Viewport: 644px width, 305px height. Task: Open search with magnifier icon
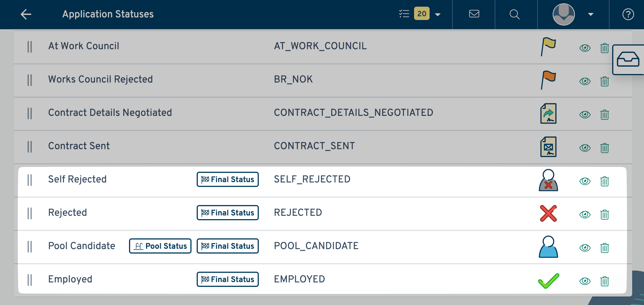[x=514, y=14]
